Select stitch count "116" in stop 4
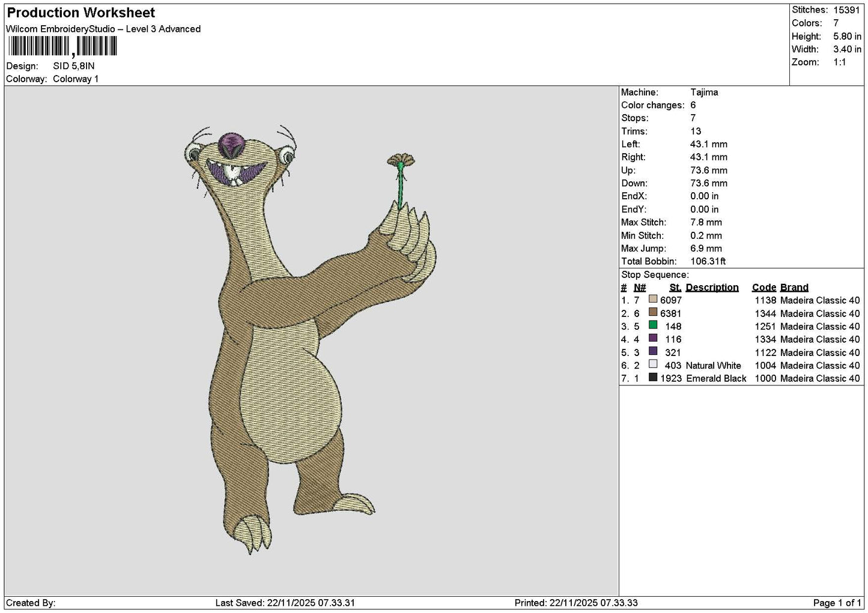Image resolution: width=868 pixels, height=613 pixels. [673, 339]
